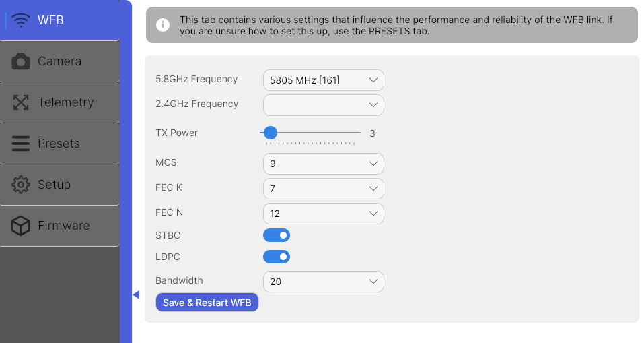Open the empty 2.4GHz Frequency dropdown
The height and width of the screenshot is (343, 644).
(x=323, y=105)
